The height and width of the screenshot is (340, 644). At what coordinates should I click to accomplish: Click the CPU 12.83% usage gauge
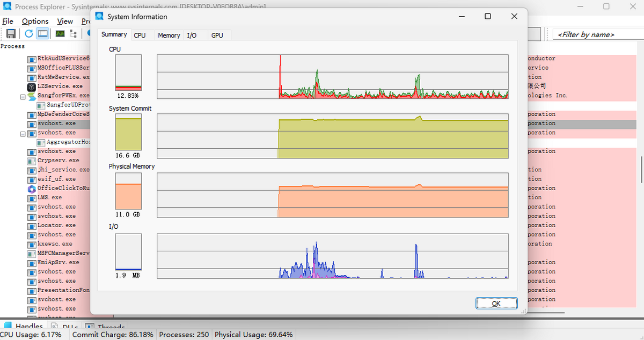[x=128, y=73]
